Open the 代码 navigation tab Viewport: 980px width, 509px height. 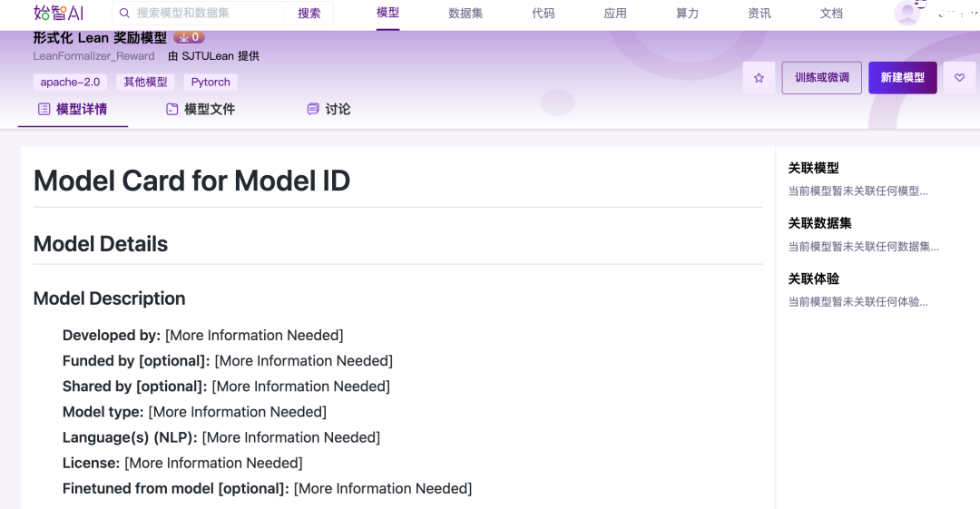[544, 13]
